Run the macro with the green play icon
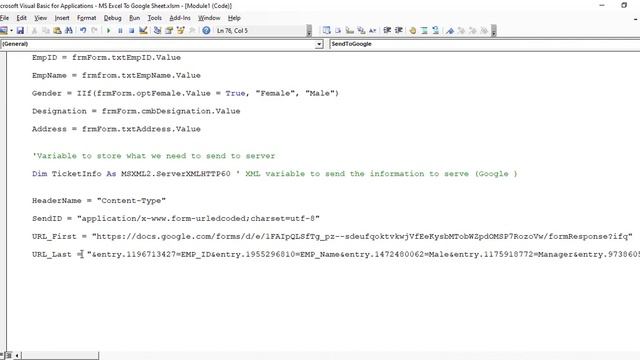The height and width of the screenshot is (360, 640). tap(109, 31)
